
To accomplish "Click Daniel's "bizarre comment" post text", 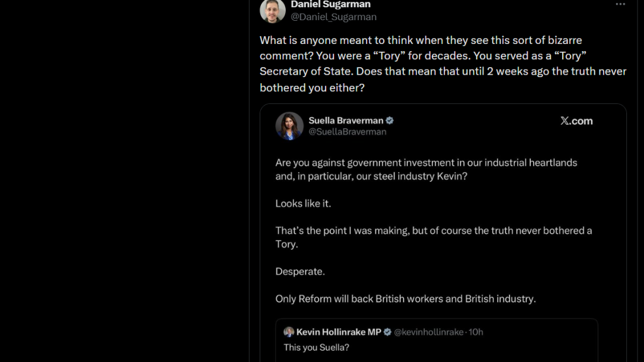I will pyautogui.click(x=443, y=63).
